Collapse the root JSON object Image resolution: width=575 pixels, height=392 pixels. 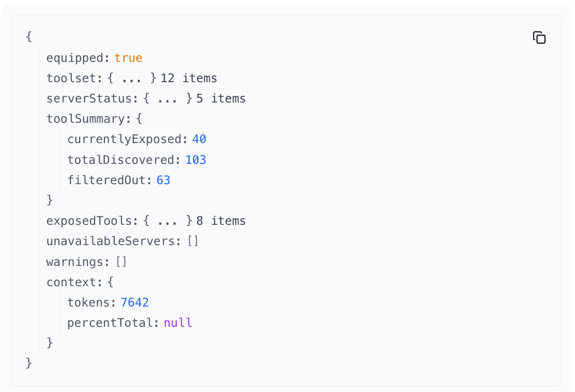29,37
